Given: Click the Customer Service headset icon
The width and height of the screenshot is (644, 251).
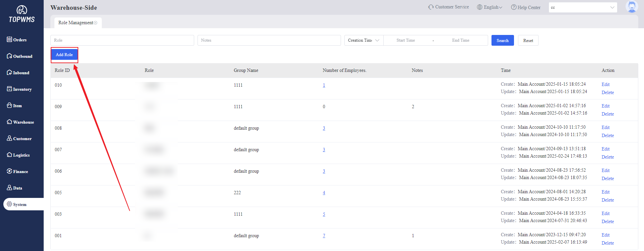Looking at the screenshot, I should tap(431, 7).
